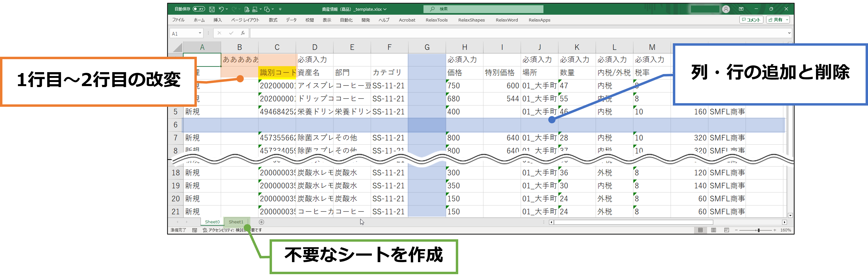Screen dimensions: 868x278
Task: Click the macro recording status bar icon
Action: (194, 230)
